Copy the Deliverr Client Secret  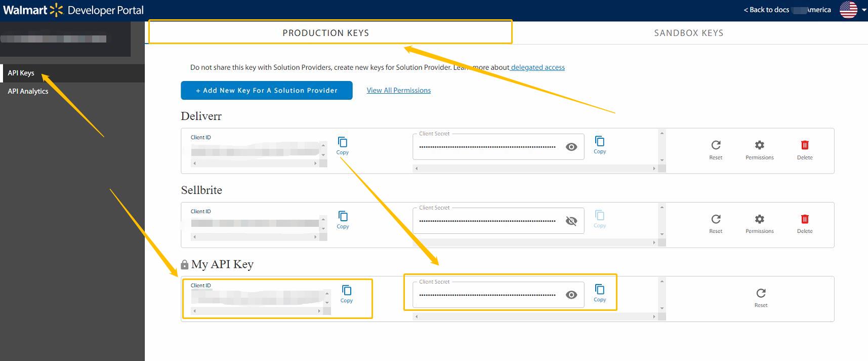point(600,144)
